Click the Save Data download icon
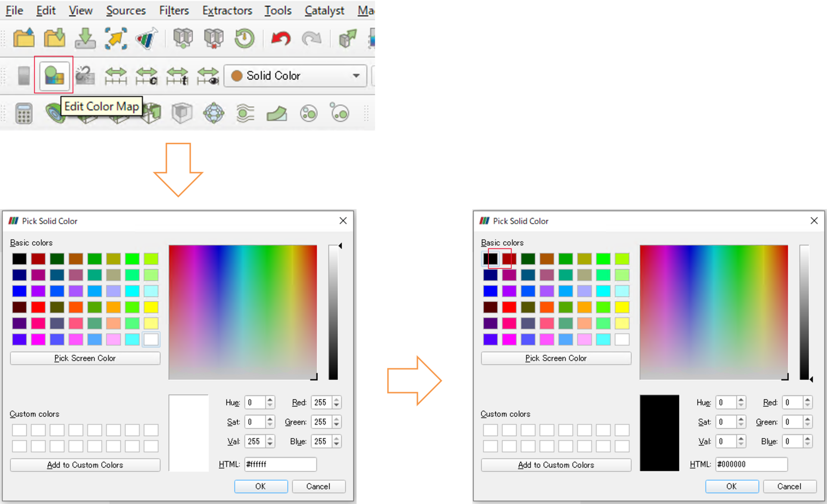This screenshot has height=504, width=827. click(85, 38)
